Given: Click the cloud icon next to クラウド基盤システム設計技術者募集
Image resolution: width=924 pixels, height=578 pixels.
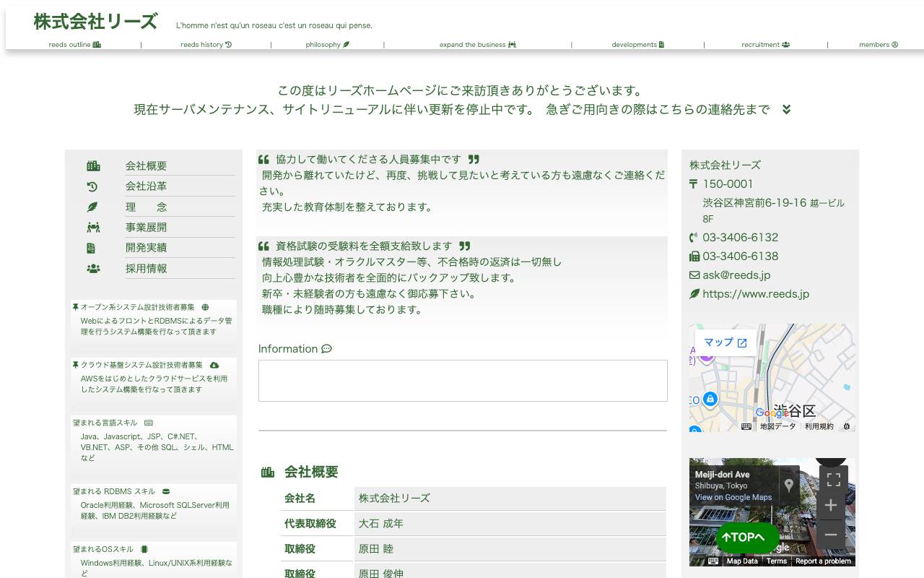Looking at the screenshot, I should (214, 365).
